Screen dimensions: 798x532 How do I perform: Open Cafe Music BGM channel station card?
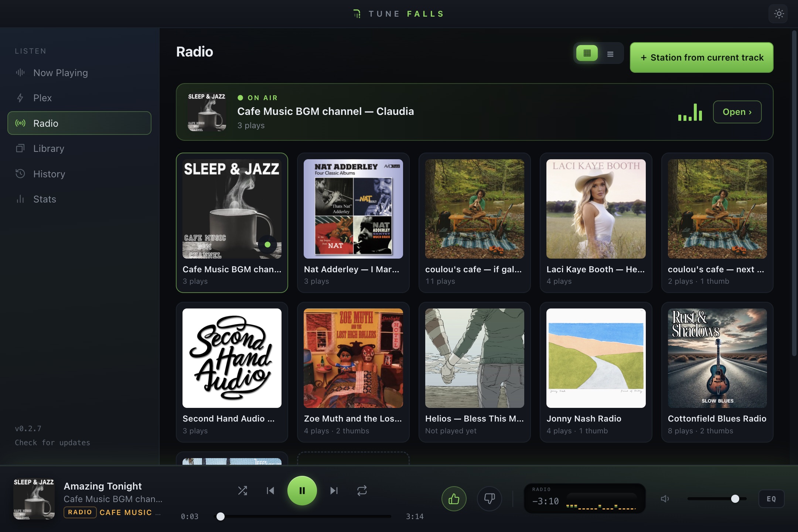click(x=232, y=223)
